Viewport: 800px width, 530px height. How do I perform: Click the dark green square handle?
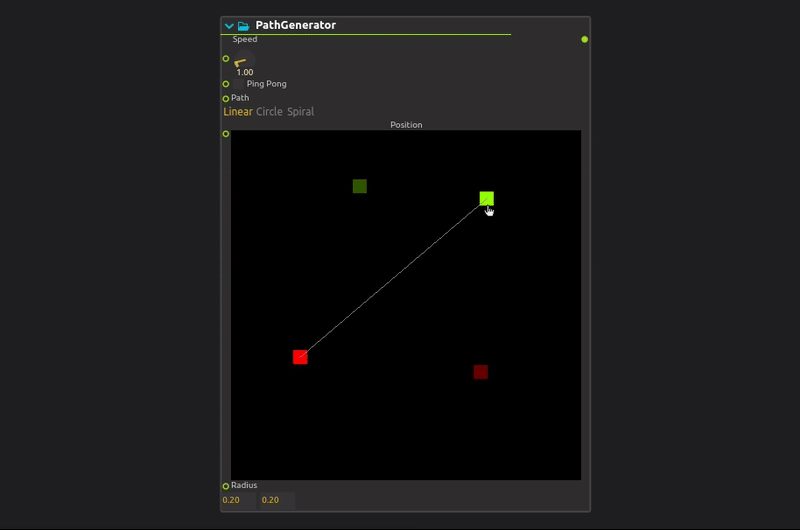[x=360, y=186]
